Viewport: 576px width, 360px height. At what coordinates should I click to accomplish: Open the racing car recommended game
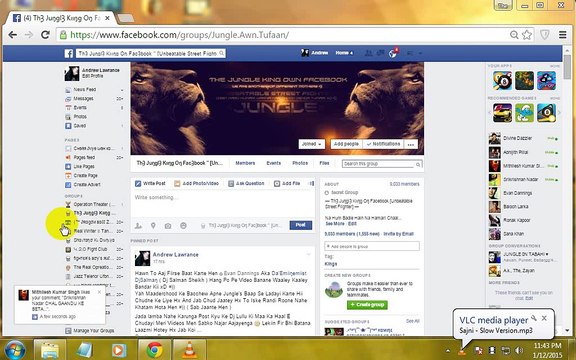[x=502, y=113]
